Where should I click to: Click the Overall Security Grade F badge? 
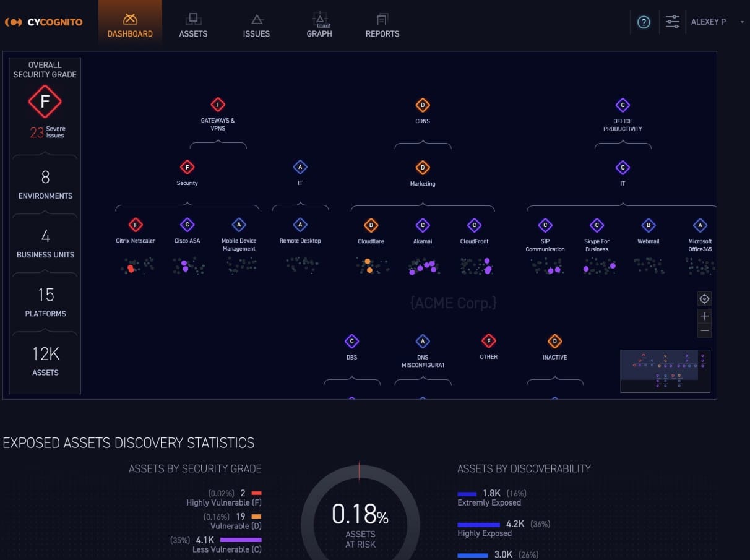[x=45, y=102]
